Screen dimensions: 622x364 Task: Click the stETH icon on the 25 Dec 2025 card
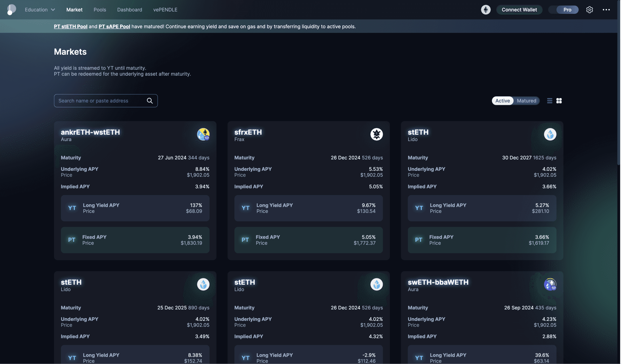pos(204,285)
